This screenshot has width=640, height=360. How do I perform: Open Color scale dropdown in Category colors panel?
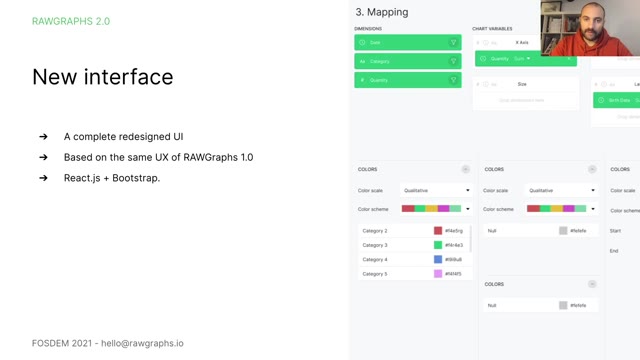pyautogui.click(x=436, y=190)
